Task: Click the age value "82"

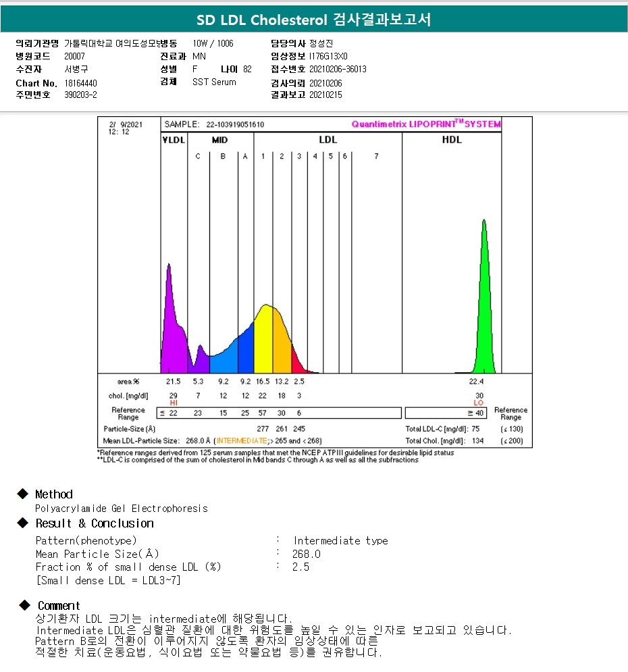Action: click(x=247, y=69)
